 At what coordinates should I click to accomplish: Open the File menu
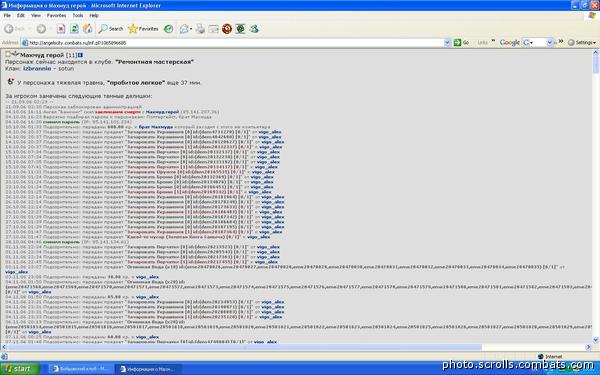[7, 16]
